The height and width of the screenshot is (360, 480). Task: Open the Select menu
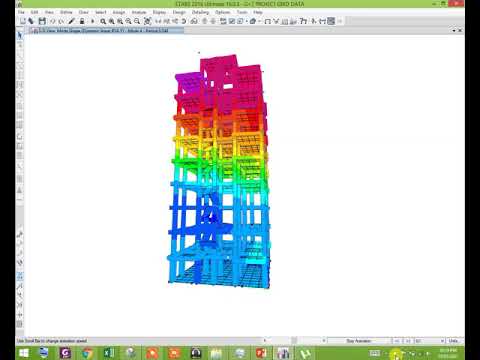101,12
